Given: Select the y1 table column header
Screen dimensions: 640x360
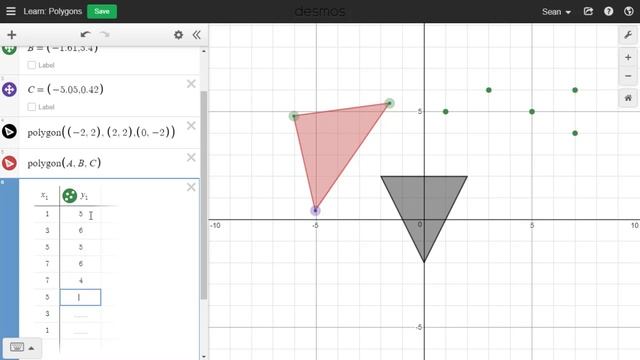Looking at the screenshot, I should (x=84, y=196).
